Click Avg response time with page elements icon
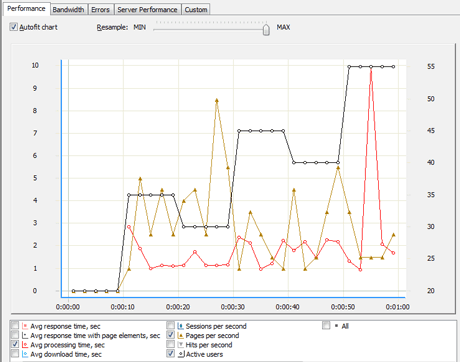 25,335
